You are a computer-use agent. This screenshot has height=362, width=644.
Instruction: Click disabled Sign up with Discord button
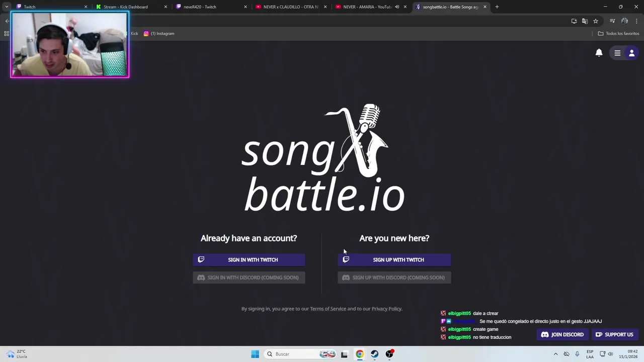coord(394,278)
